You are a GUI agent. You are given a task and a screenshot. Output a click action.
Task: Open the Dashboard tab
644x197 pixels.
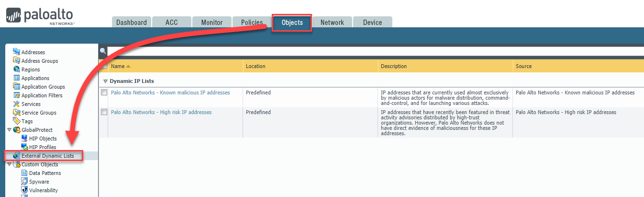pos(132,23)
